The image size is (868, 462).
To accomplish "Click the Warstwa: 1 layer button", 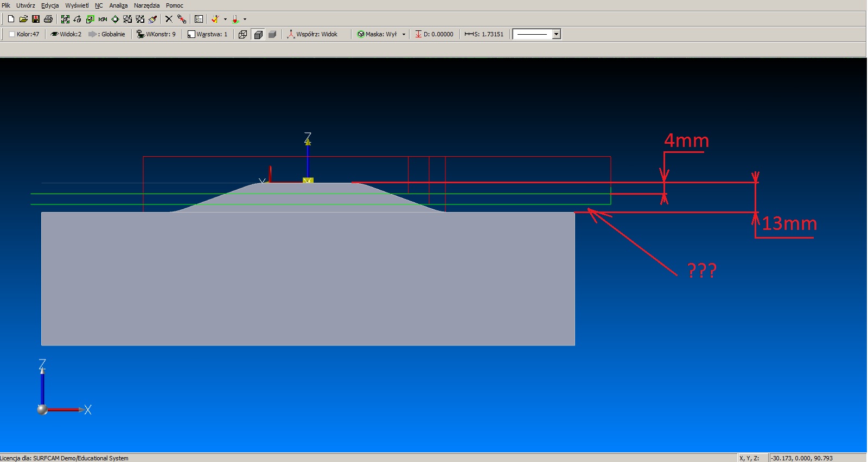I will click(x=207, y=34).
